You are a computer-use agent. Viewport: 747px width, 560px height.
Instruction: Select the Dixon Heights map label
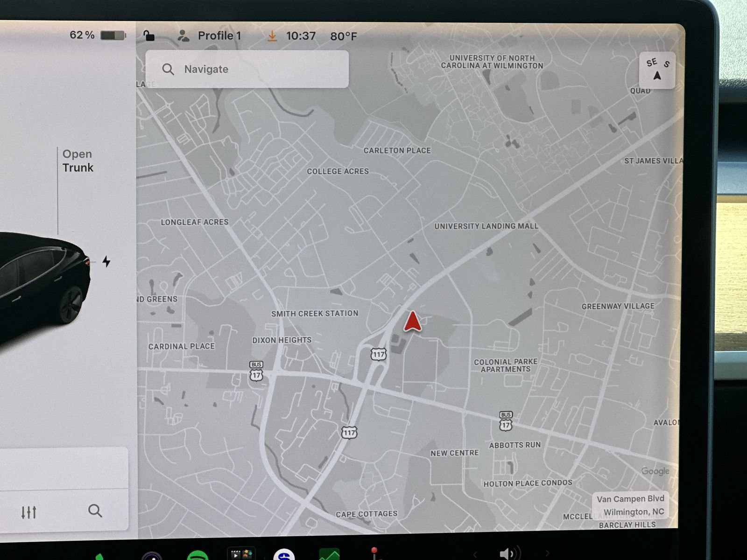coord(282,340)
